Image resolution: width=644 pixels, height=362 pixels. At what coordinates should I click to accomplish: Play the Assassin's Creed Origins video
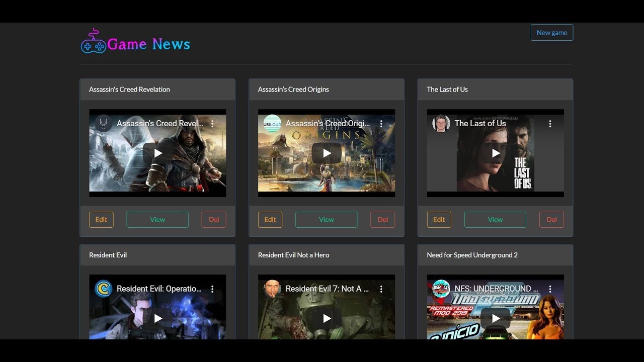pyautogui.click(x=327, y=153)
